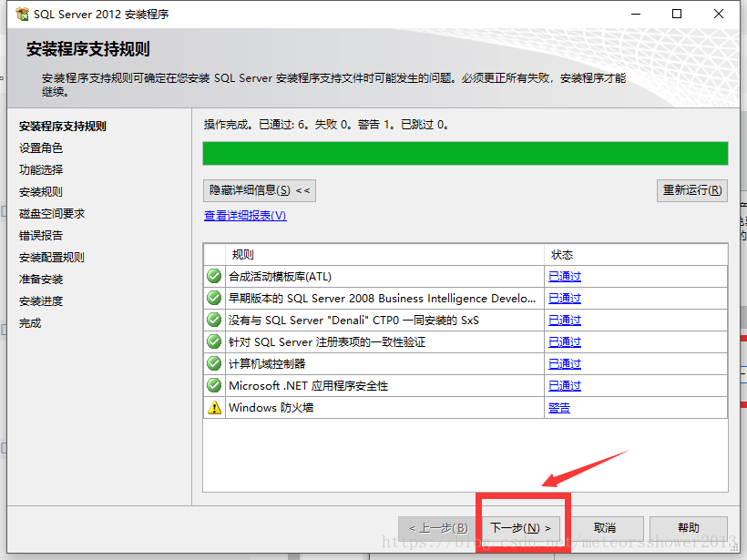Viewport: 747px width, 560px height.
Task: Open 警告 status link for Windows 防火墙
Action: [x=559, y=408]
